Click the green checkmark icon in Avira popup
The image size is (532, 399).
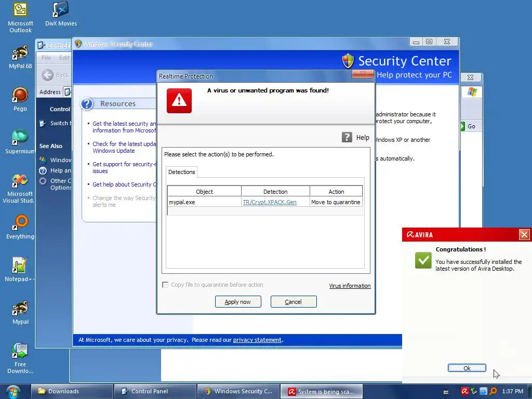pos(423,261)
